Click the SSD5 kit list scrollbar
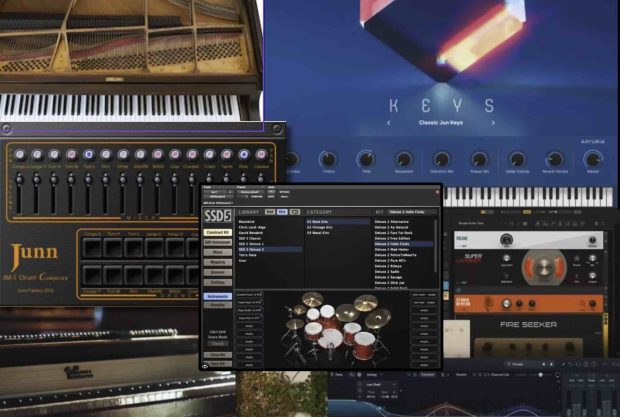This screenshot has height=417, width=620. click(x=436, y=245)
